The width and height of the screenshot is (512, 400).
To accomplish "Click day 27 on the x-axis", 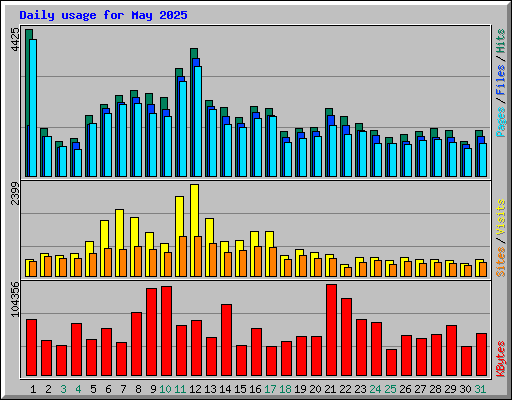I will pyautogui.click(x=420, y=389).
